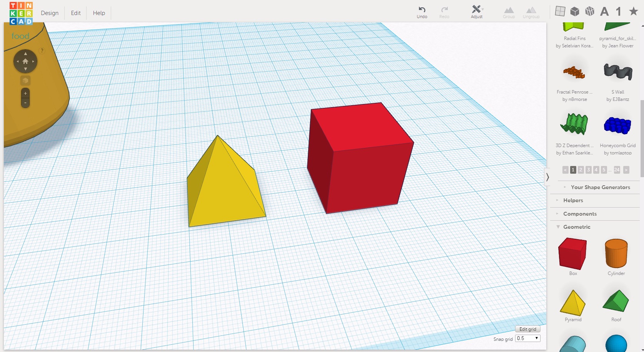Rotate view right with right arrow
Screen dimensions: 644x352
[x=33, y=61]
